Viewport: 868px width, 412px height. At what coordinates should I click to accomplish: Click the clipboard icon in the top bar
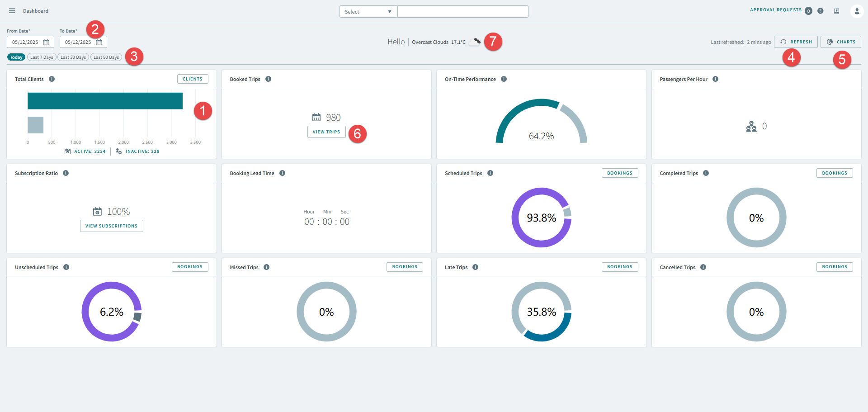[x=837, y=11]
